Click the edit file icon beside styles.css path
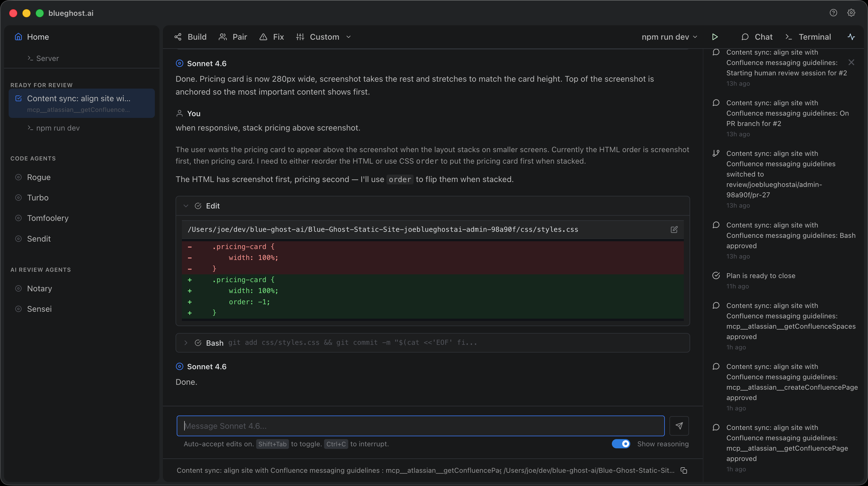Viewport: 868px width, 486px height. pos(674,230)
